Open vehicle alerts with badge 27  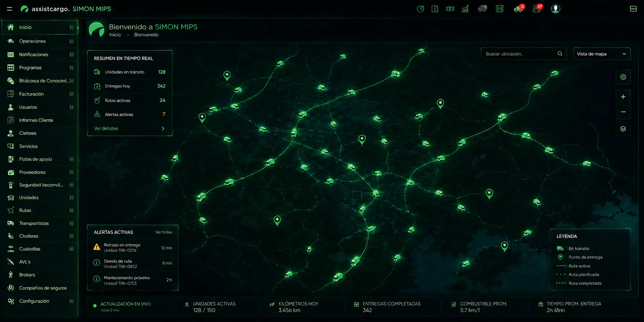[x=537, y=8]
